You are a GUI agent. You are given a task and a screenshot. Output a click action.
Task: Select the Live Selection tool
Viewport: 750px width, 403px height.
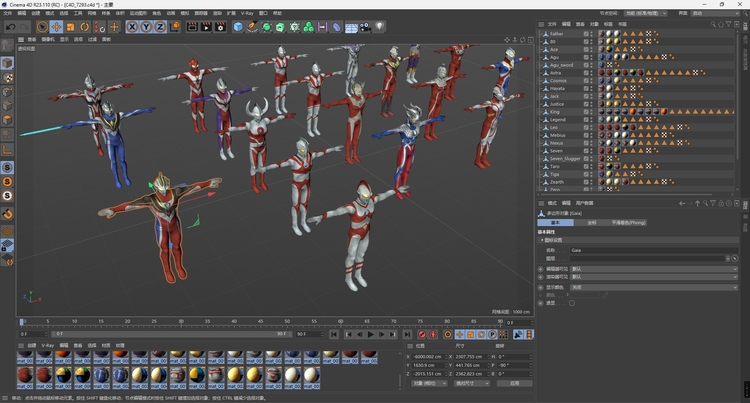(42, 27)
